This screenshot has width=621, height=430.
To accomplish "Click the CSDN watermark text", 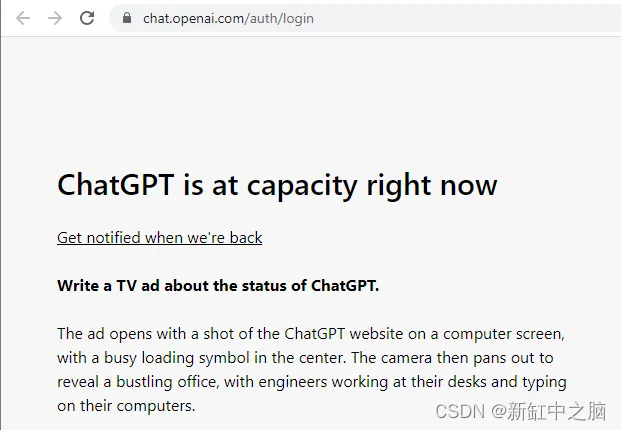I will 460,411.
